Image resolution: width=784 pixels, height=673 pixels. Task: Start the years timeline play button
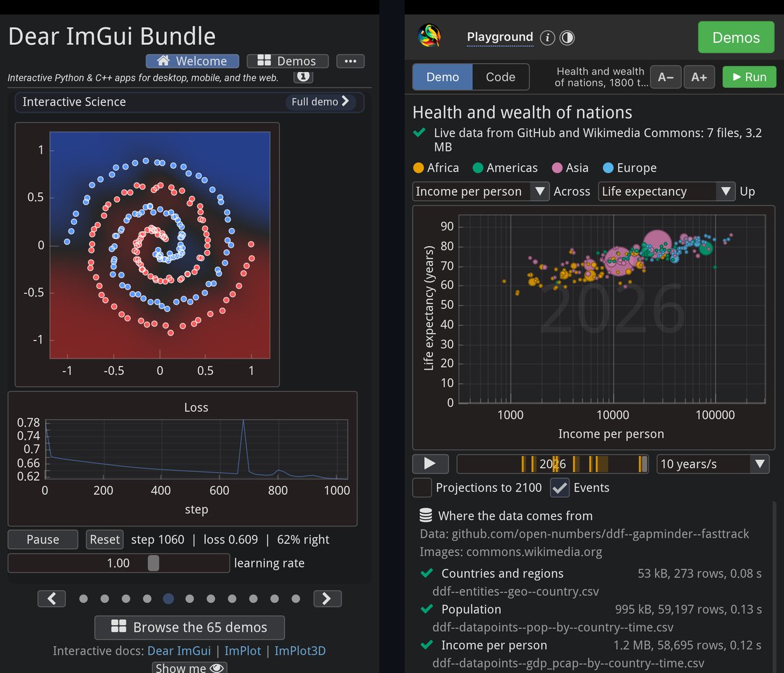click(431, 464)
